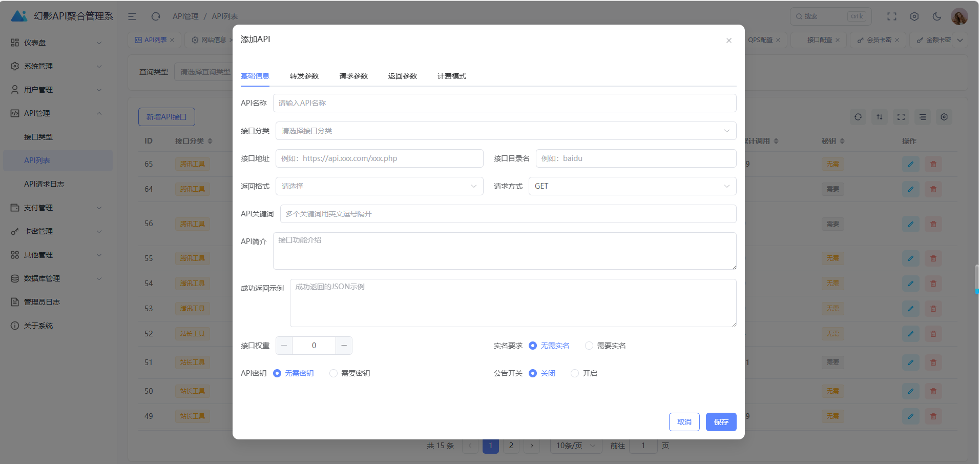The height and width of the screenshot is (464, 980).
Task: Decrease 接口权重 with minus button
Action: [x=284, y=346]
